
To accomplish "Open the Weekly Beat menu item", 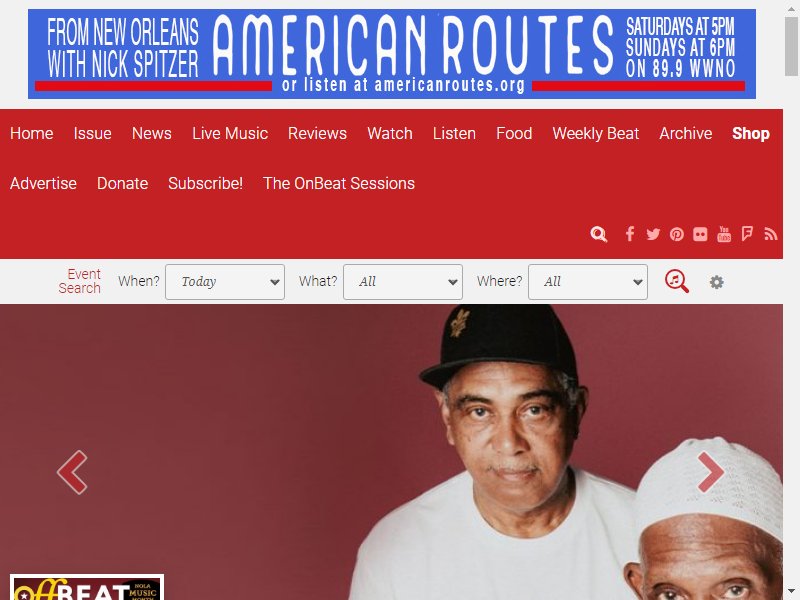I will click(595, 134).
